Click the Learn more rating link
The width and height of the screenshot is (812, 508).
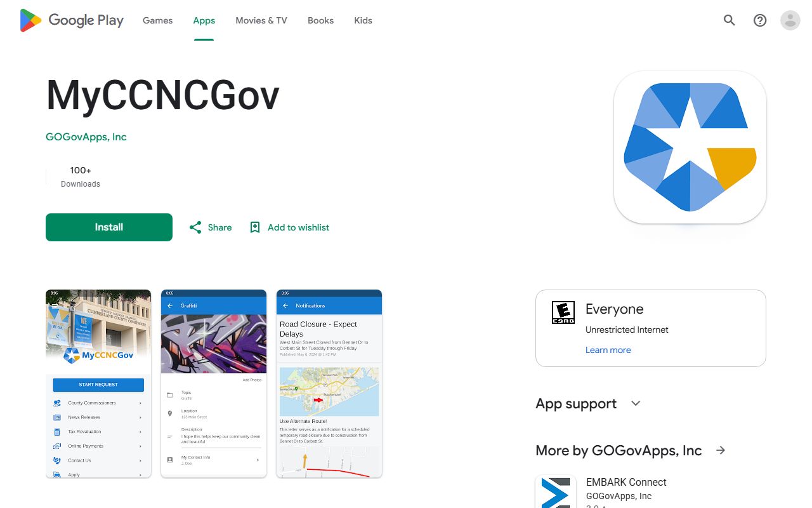(x=608, y=350)
